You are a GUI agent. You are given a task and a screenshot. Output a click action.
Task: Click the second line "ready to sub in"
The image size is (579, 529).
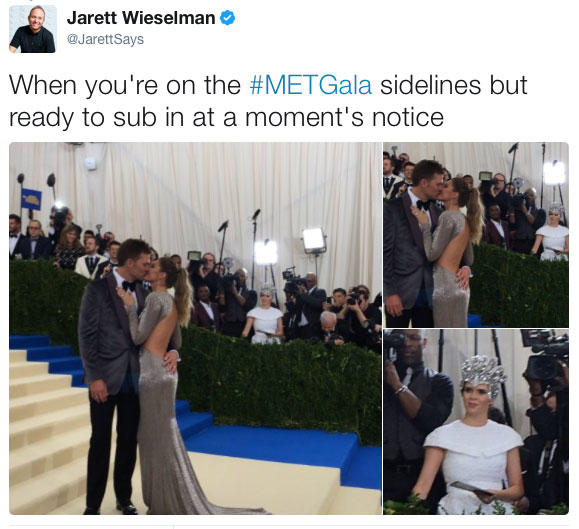point(226,117)
